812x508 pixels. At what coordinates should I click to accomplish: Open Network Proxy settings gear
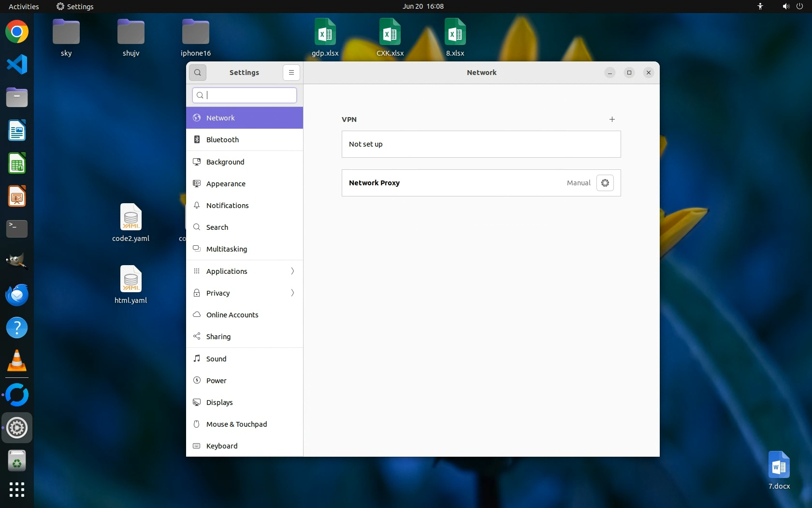[x=605, y=183]
